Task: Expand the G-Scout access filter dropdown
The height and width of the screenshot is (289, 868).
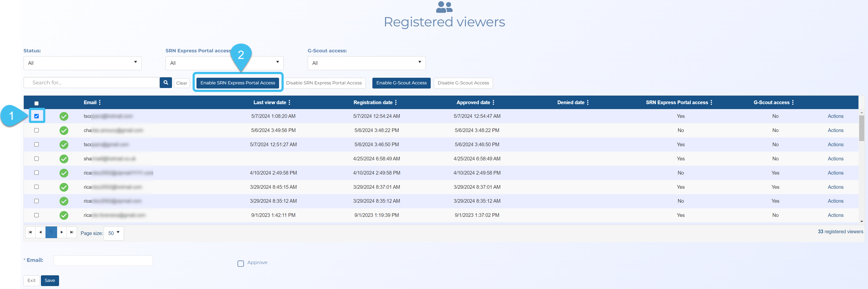Action: point(366,63)
